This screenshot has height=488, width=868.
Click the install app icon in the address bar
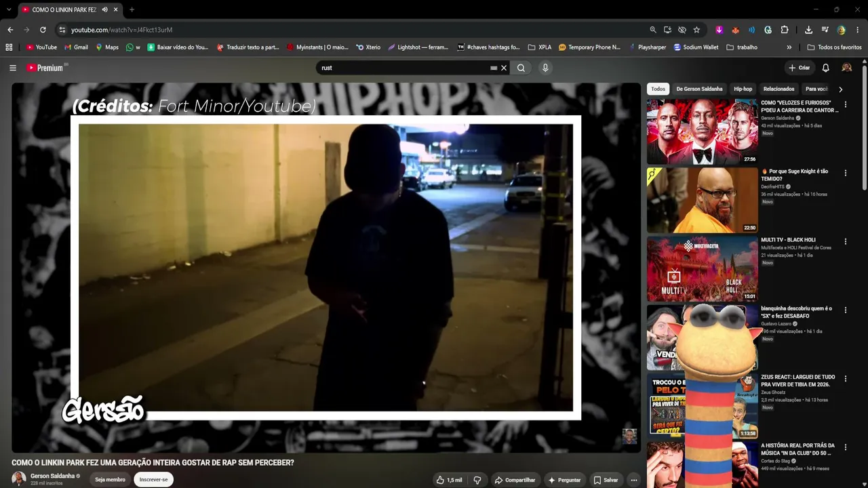point(668,30)
